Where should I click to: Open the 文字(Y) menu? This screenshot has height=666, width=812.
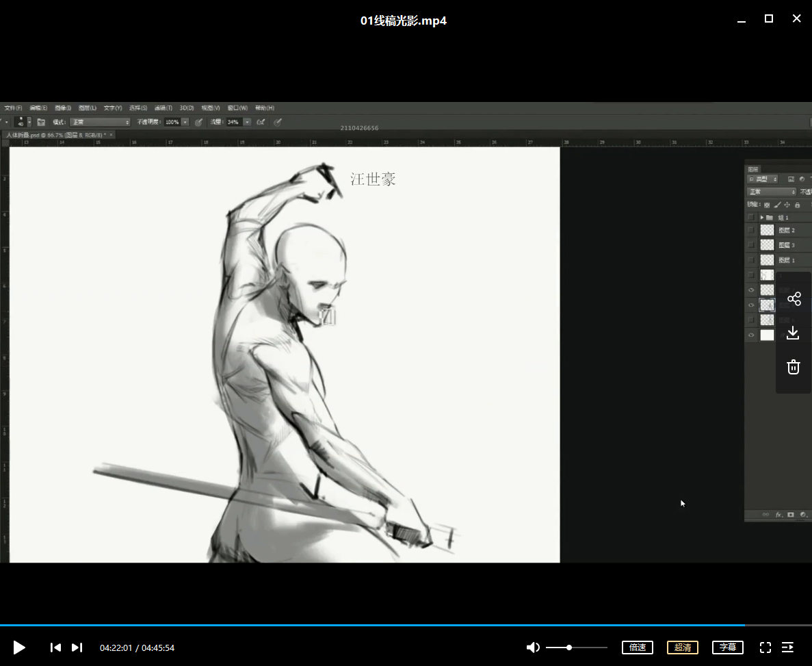(x=113, y=108)
